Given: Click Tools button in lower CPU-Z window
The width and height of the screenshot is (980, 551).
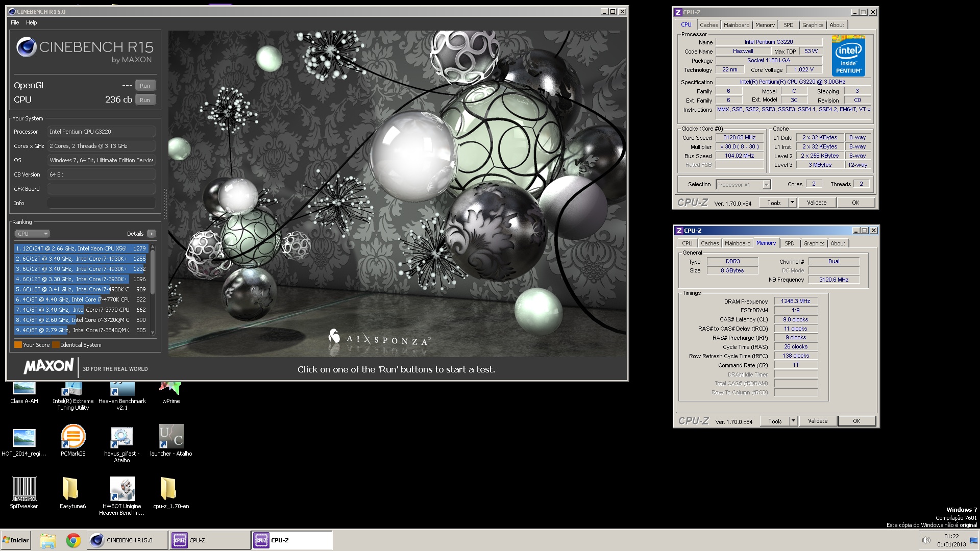Looking at the screenshot, I should 775,421.
